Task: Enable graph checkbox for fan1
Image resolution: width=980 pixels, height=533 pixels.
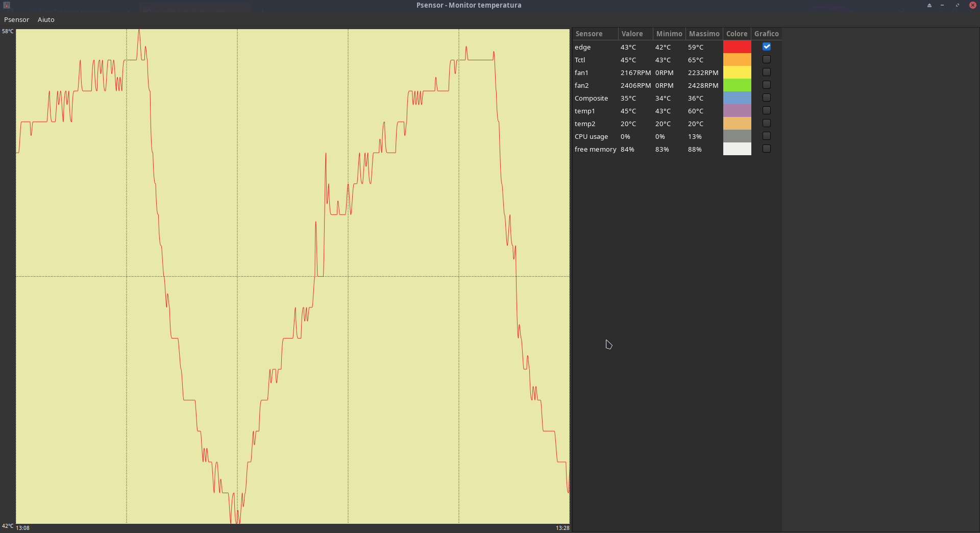Action: tap(766, 72)
